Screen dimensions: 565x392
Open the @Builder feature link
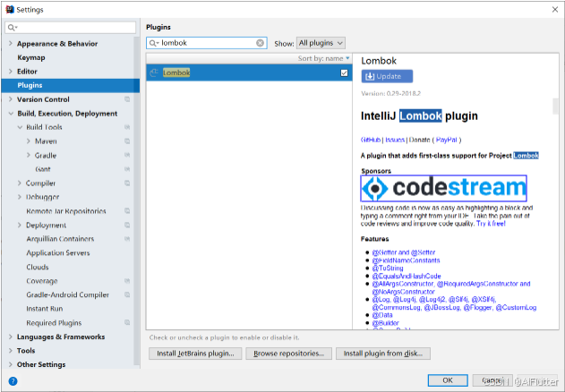click(x=386, y=323)
